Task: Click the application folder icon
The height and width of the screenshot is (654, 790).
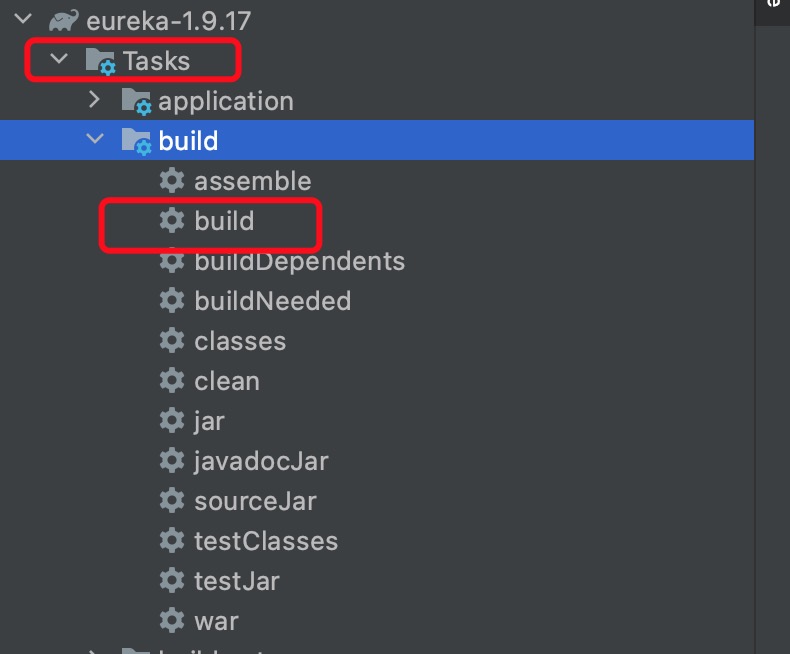Action: tap(136, 101)
